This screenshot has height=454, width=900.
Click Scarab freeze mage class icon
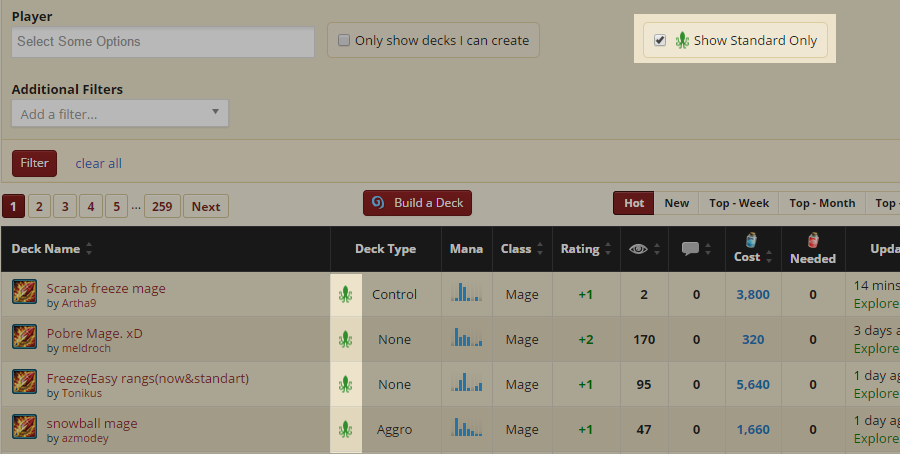pos(25,292)
